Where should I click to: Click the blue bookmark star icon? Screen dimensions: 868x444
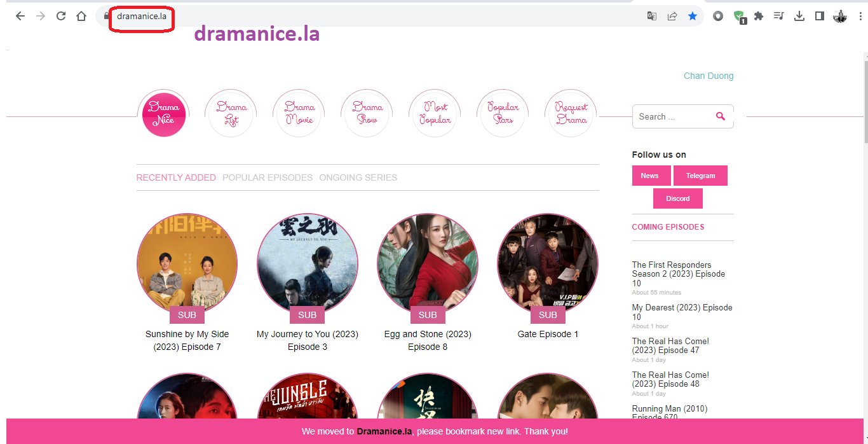[x=692, y=17]
